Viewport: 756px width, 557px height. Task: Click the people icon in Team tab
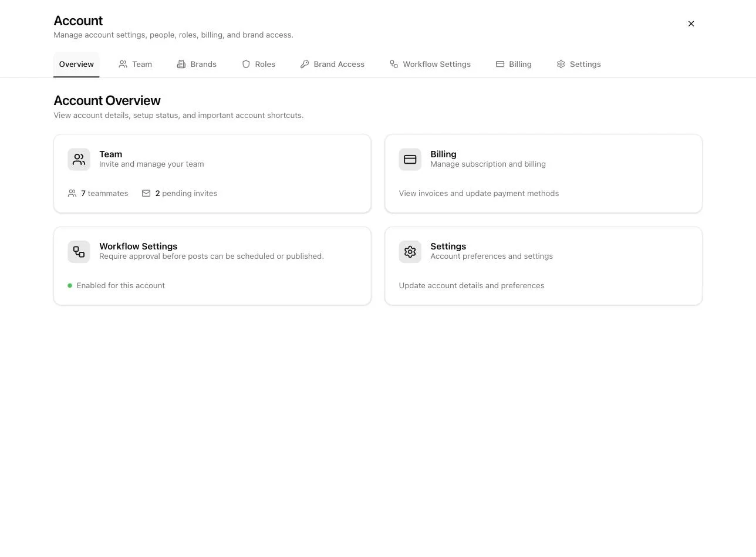[123, 64]
